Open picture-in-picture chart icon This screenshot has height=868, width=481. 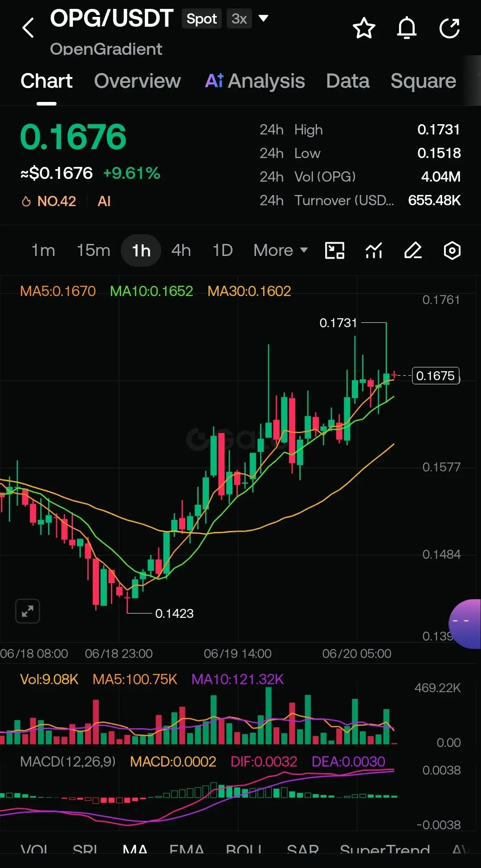point(334,251)
